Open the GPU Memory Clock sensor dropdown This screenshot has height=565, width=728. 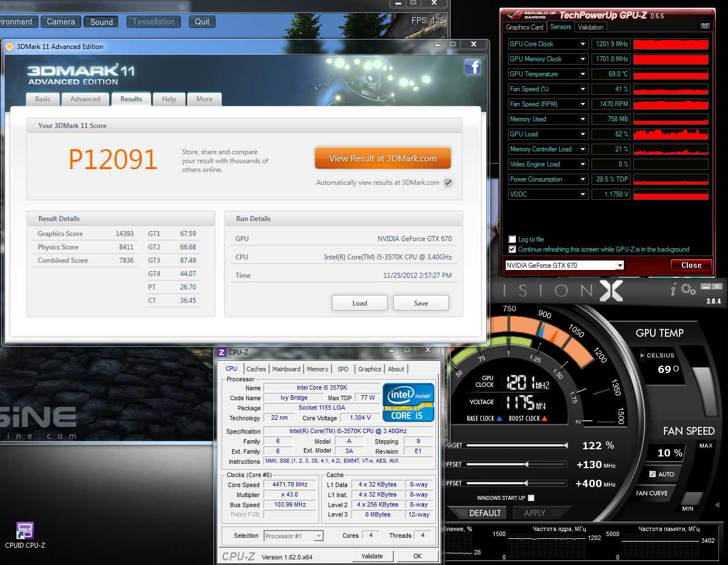pyautogui.click(x=583, y=59)
